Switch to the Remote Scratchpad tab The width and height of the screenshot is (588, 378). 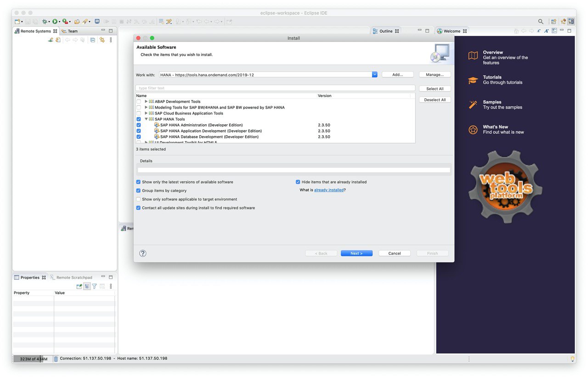[x=71, y=278]
